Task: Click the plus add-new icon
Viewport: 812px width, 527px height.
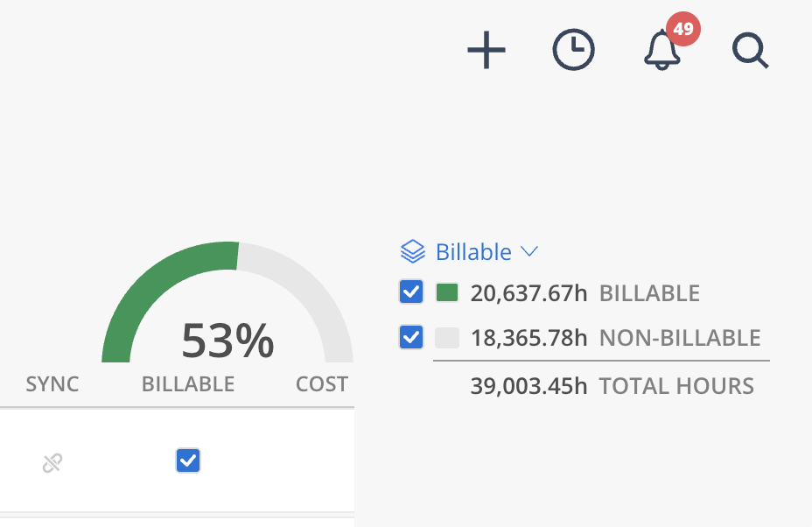Action: [486, 52]
